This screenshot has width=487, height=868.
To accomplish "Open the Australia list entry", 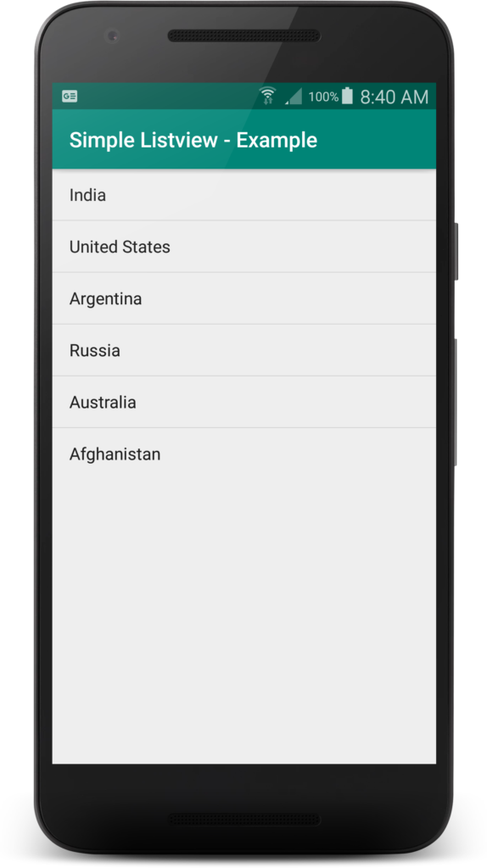I will coord(243,402).
